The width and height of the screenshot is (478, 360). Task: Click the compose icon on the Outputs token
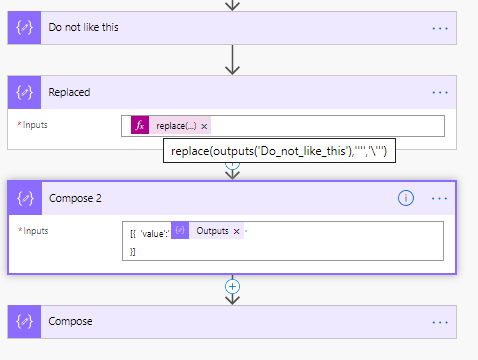coord(180,230)
